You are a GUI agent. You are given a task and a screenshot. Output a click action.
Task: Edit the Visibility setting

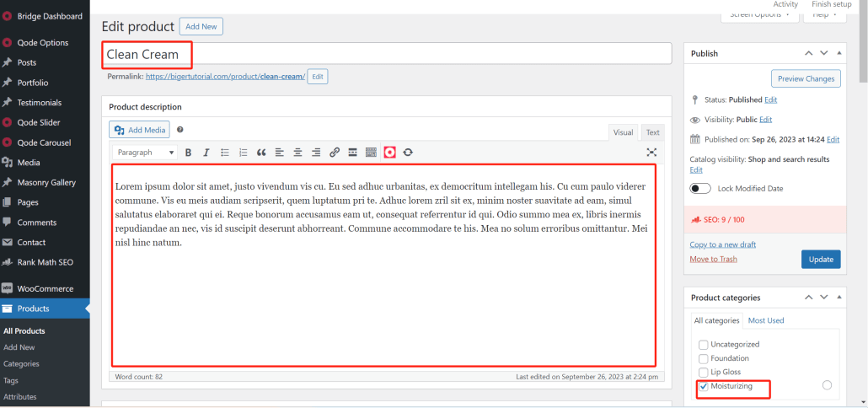(x=765, y=120)
